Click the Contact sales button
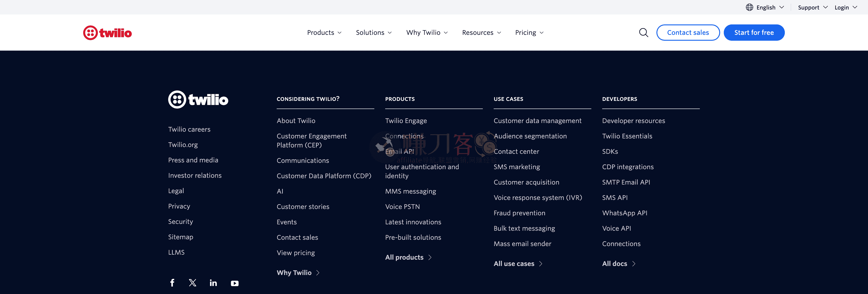The height and width of the screenshot is (294, 868). point(688,32)
